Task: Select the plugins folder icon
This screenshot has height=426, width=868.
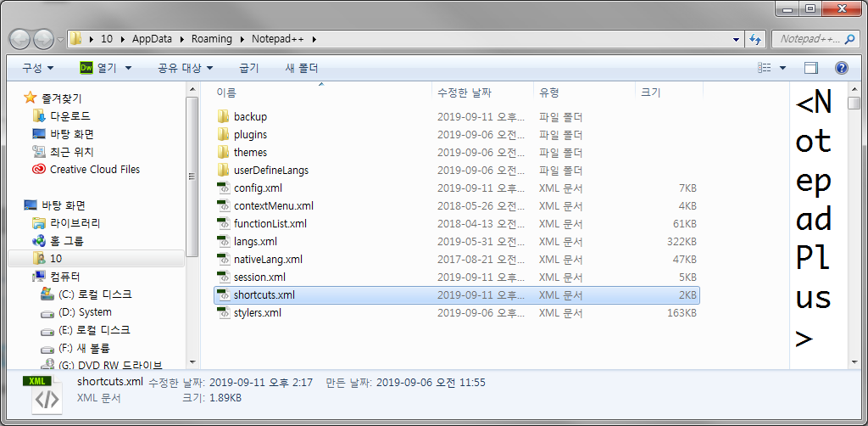Action: click(x=223, y=134)
